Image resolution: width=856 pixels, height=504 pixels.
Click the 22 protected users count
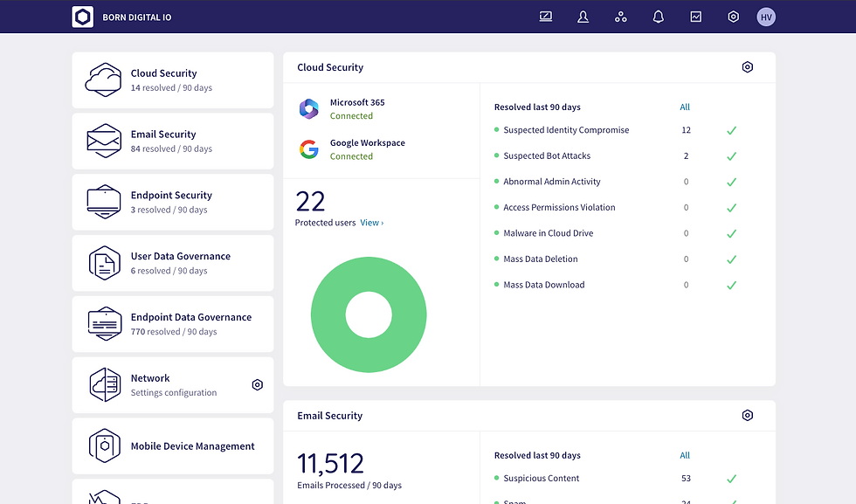pyautogui.click(x=310, y=201)
